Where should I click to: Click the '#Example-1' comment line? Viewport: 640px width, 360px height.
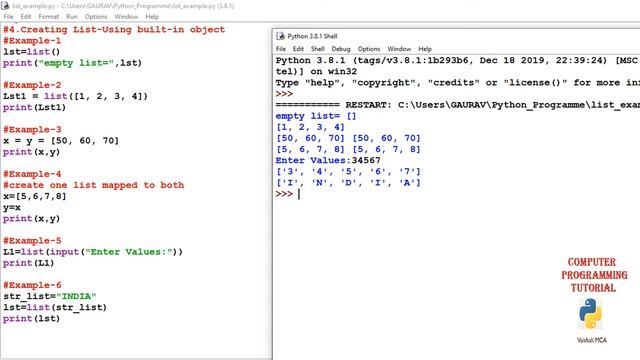32,41
